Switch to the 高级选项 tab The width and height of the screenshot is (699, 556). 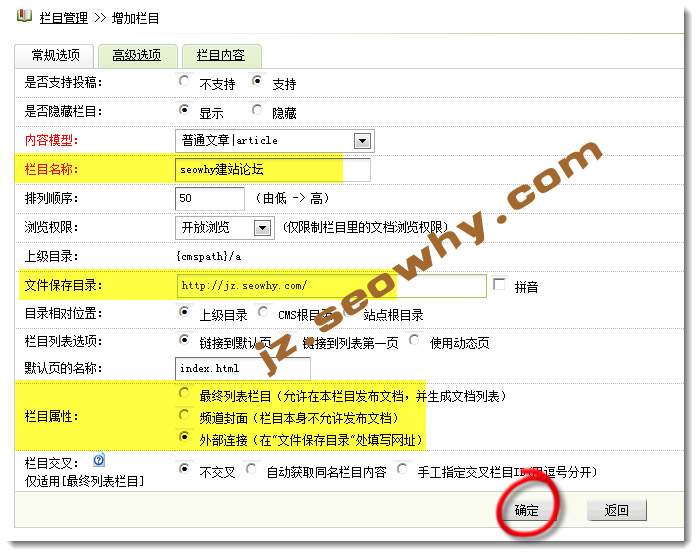(x=138, y=56)
